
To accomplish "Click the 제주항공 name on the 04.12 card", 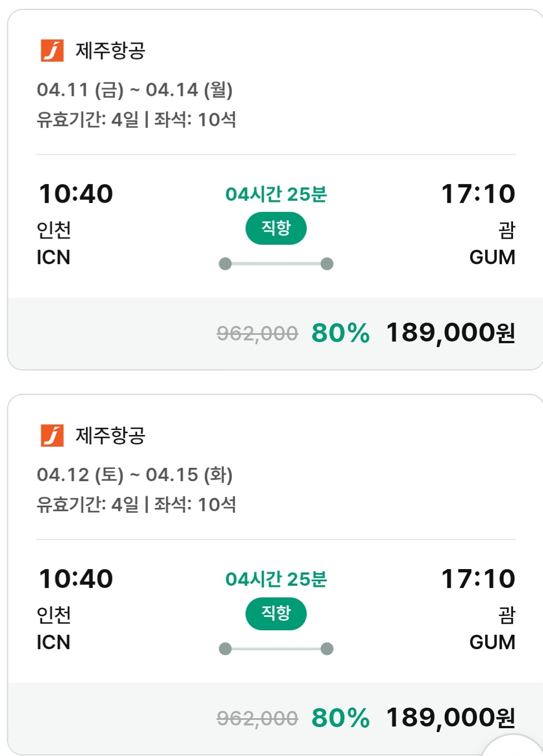I will pyautogui.click(x=111, y=436).
